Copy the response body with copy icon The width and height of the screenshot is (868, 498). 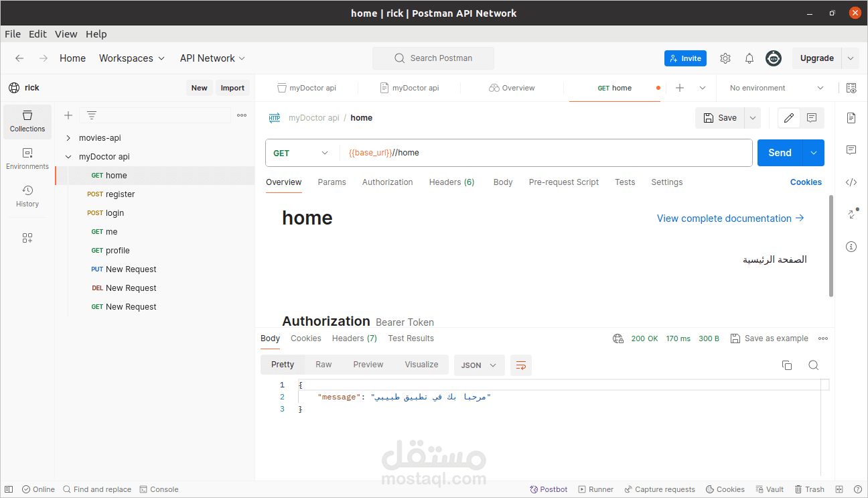[787, 365]
